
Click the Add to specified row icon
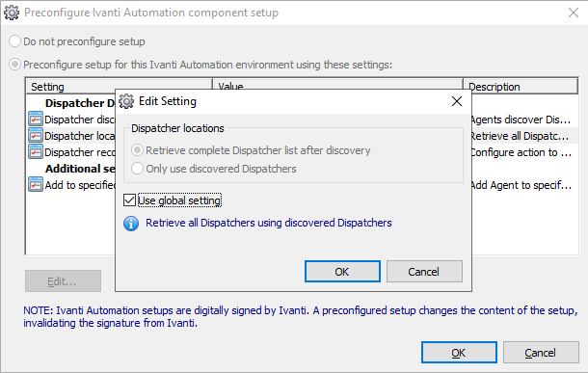36,185
